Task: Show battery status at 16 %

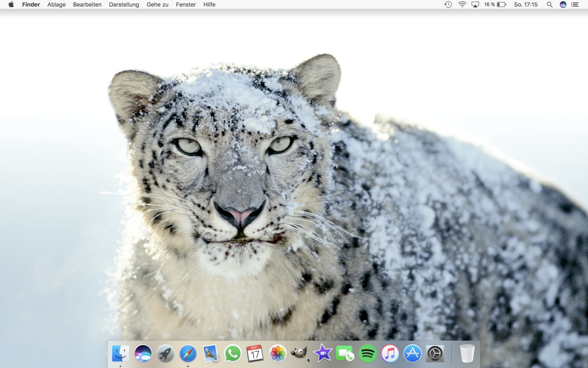Action: point(495,4)
